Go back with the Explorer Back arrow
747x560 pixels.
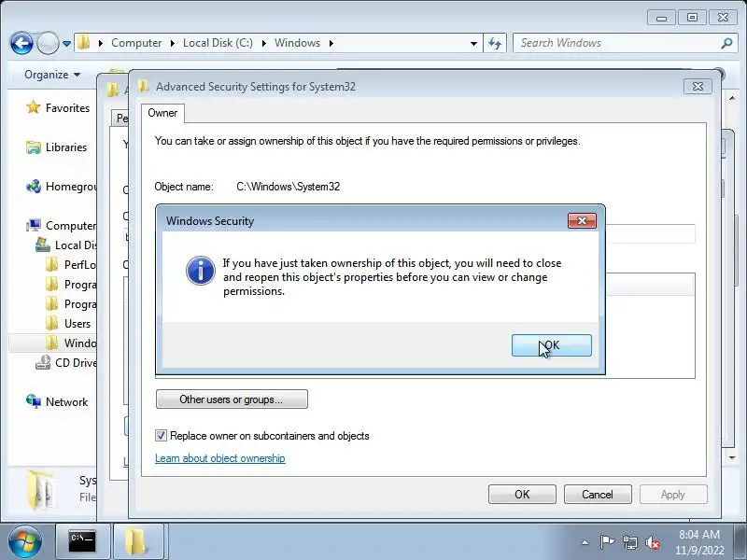[x=21, y=43]
